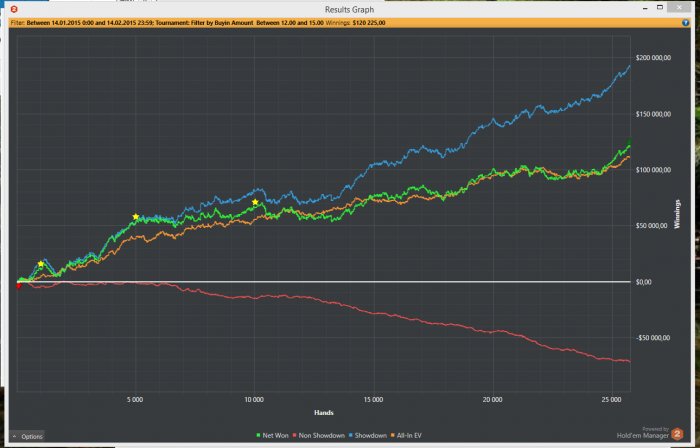Close the Results Graph window
Viewport: 700px width, 448px height.
tap(679, 8)
